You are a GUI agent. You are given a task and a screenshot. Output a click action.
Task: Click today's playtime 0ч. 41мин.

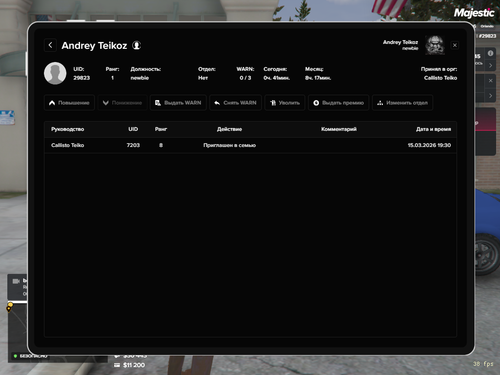(277, 78)
